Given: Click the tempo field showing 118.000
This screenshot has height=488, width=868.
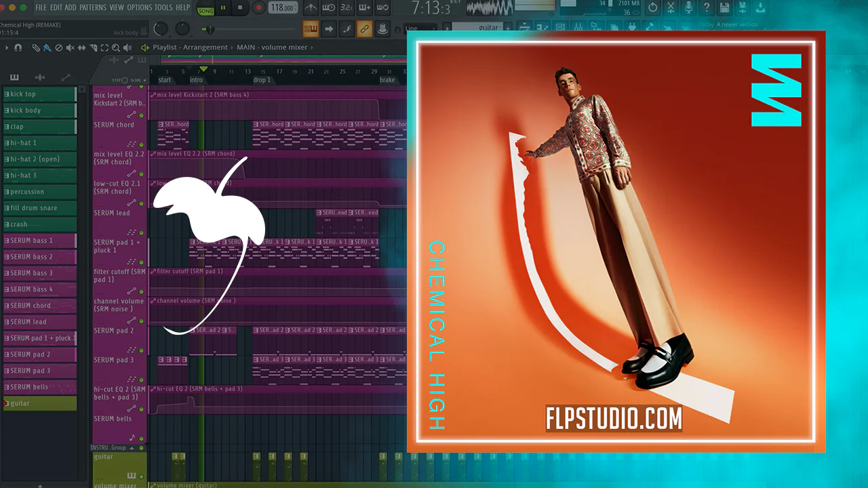Looking at the screenshot, I should [283, 8].
